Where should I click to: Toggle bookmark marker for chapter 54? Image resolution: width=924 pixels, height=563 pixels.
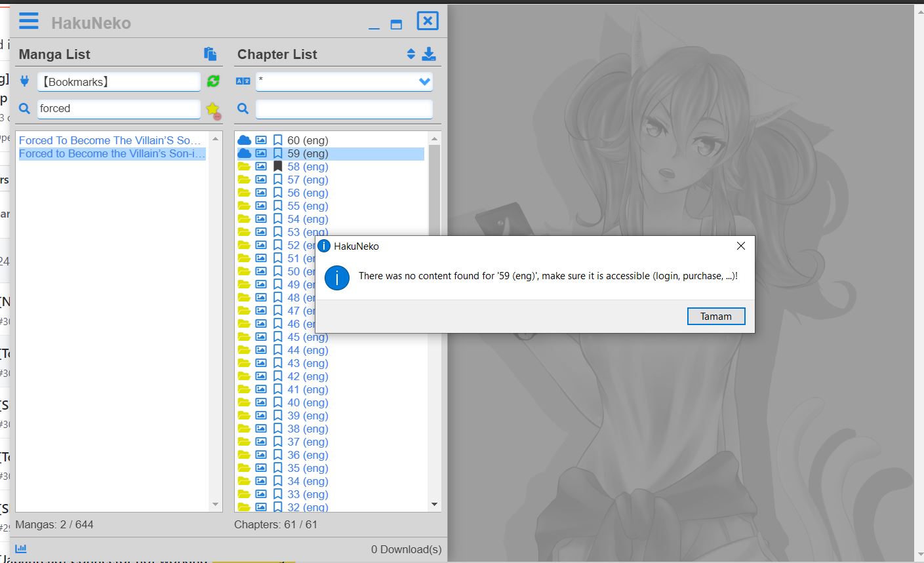(277, 219)
